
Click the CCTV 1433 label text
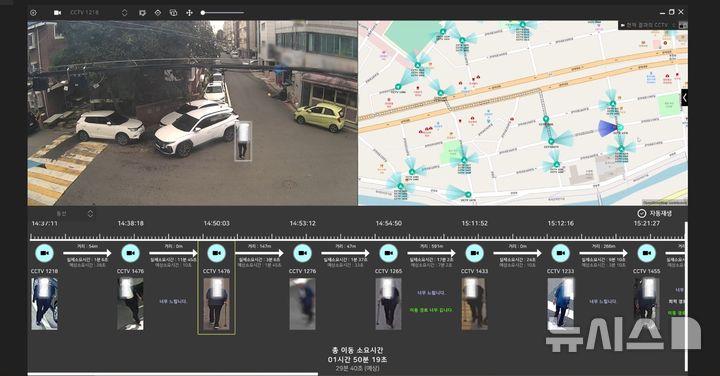(x=474, y=271)
